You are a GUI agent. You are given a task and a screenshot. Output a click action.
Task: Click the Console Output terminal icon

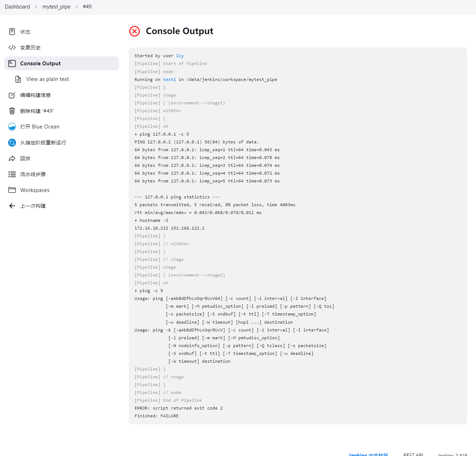(12, 64)
